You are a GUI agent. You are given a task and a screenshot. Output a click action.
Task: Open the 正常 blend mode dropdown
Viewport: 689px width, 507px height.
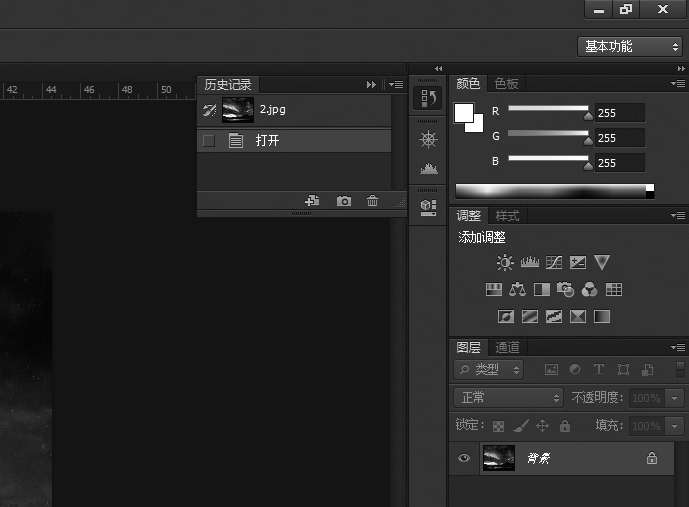(509, 397)
